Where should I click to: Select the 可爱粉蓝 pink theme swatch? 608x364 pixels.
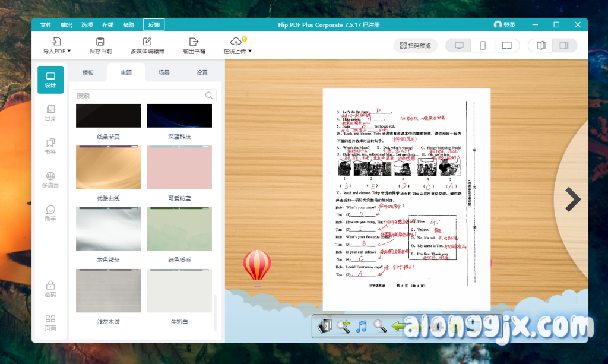179,169
